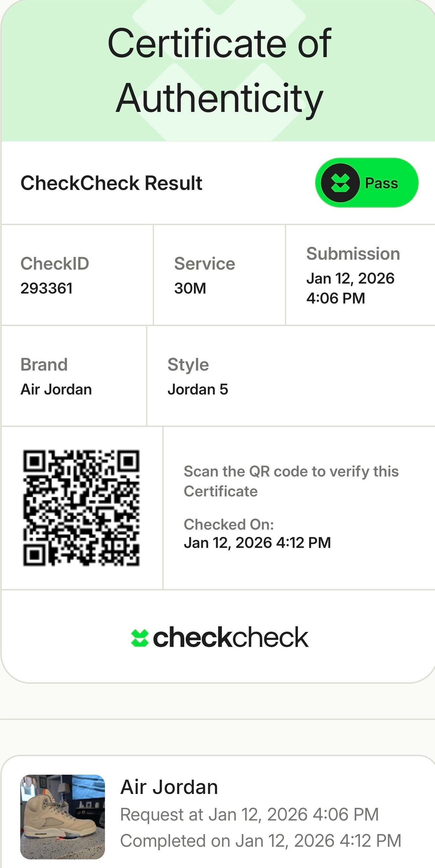Click the CheckCheck logo icon in Pass badge
The width and height of the screenshot is (435, 868).
tap(340, 183)
